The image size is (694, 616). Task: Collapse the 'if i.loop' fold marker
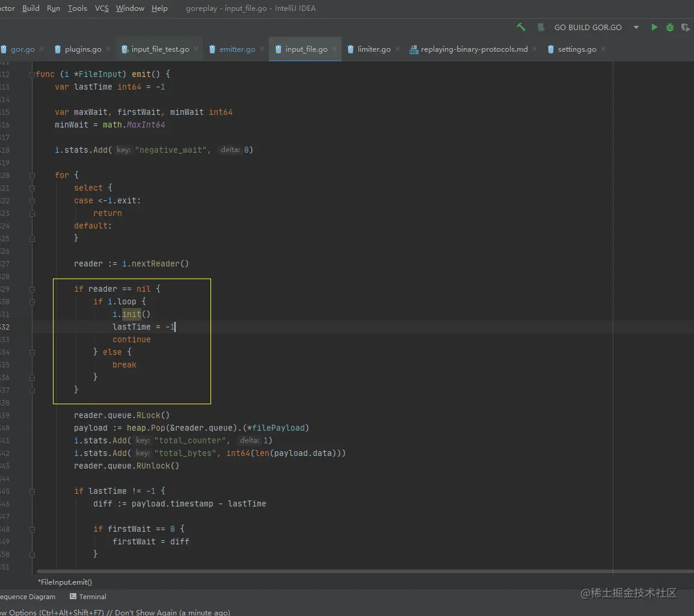tap(32, 302)
